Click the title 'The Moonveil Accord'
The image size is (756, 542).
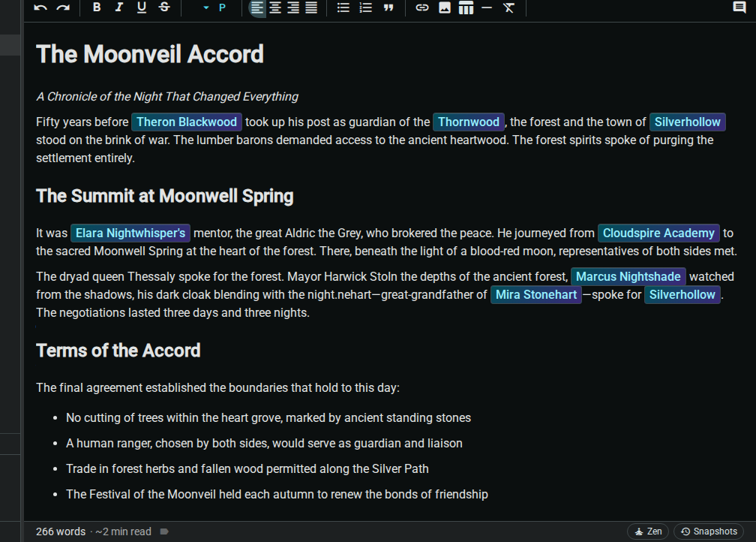point(150,54)
